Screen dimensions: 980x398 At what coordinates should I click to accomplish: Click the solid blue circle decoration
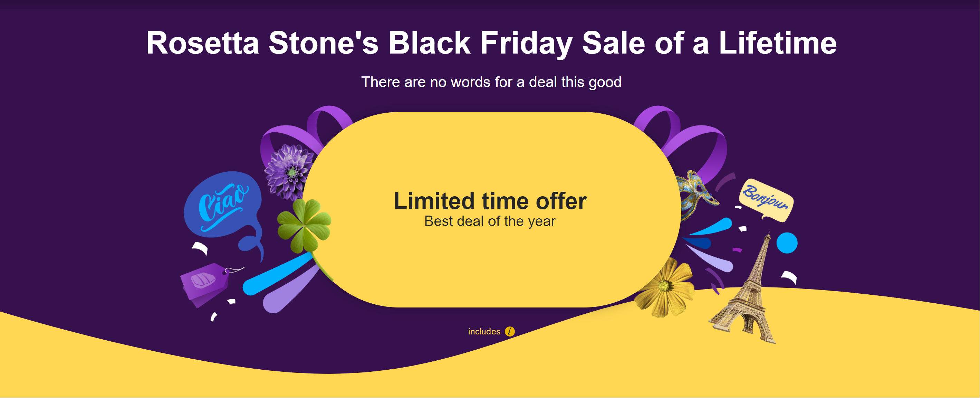tap(786, 243)
